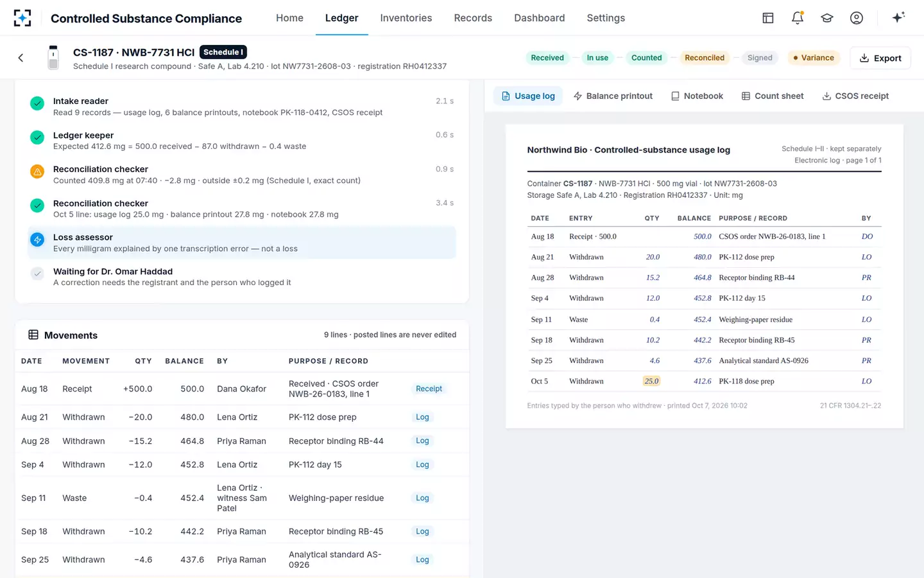Click the Counted status pill
Image resolution: width=924 pixels, height=578 pixels.
[x=646, y=58]
